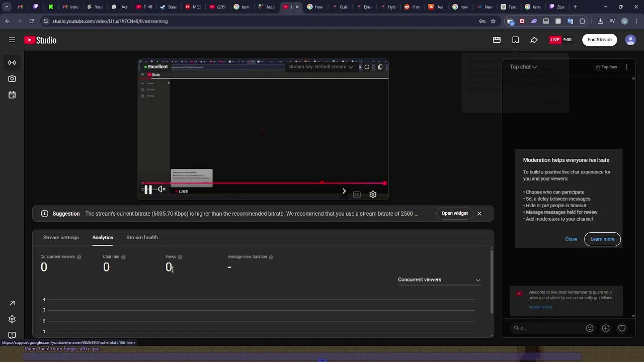The height and width of the screenshot is (362, 644).
Task: Click the Concurrent viewers help icon
Action: click(79, 257)
